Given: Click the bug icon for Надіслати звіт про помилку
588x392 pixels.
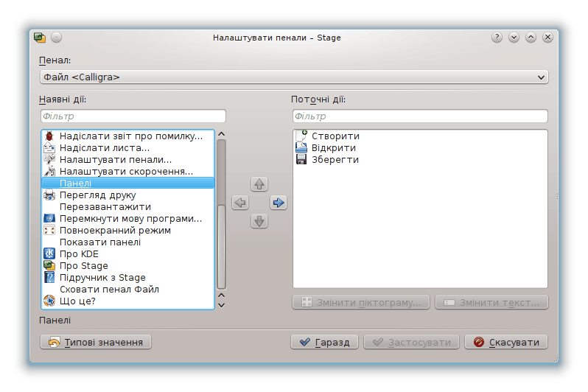Looking at the screenshot, I should click(x=49, y=136).
